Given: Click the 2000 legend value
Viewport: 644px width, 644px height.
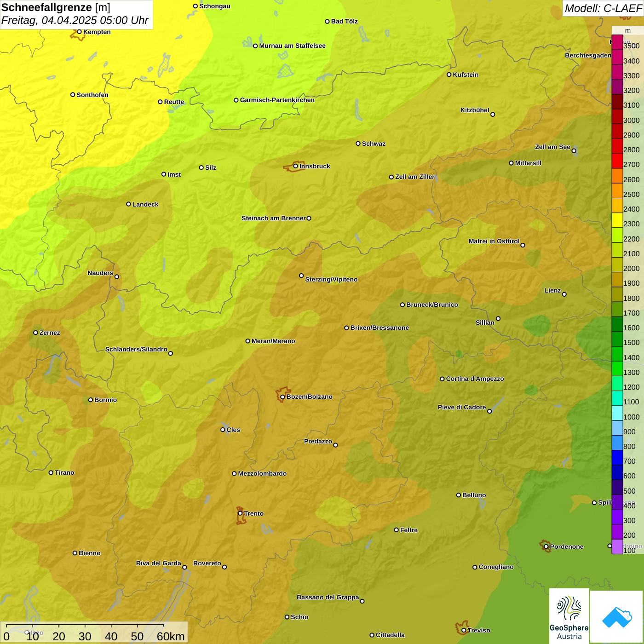Looking at the screenshot, I should point(632,269).
